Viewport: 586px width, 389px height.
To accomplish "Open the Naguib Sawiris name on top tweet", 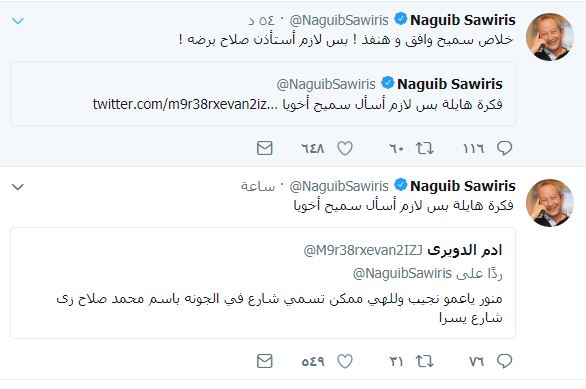I will (463, 20).
